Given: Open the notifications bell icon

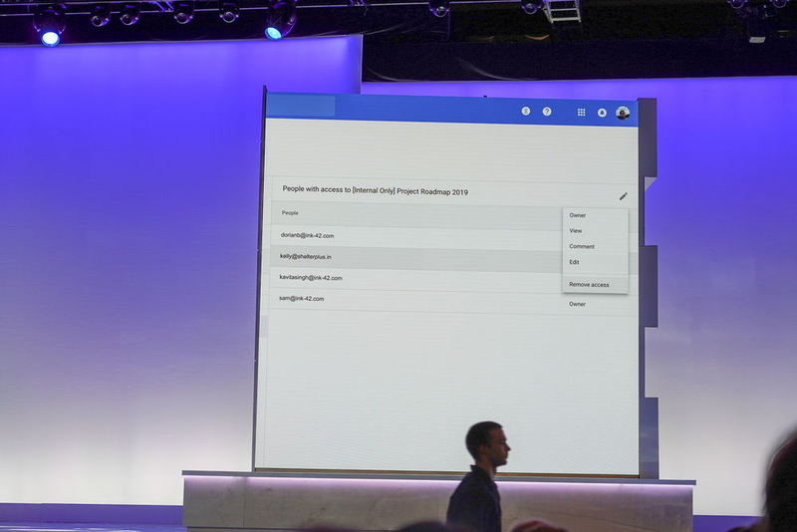Looking at the screenshot, I should 602,113.
